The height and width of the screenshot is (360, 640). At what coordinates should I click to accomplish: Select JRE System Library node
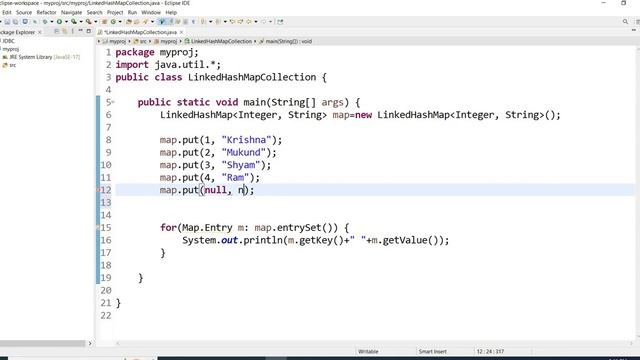tap(42, 57)
